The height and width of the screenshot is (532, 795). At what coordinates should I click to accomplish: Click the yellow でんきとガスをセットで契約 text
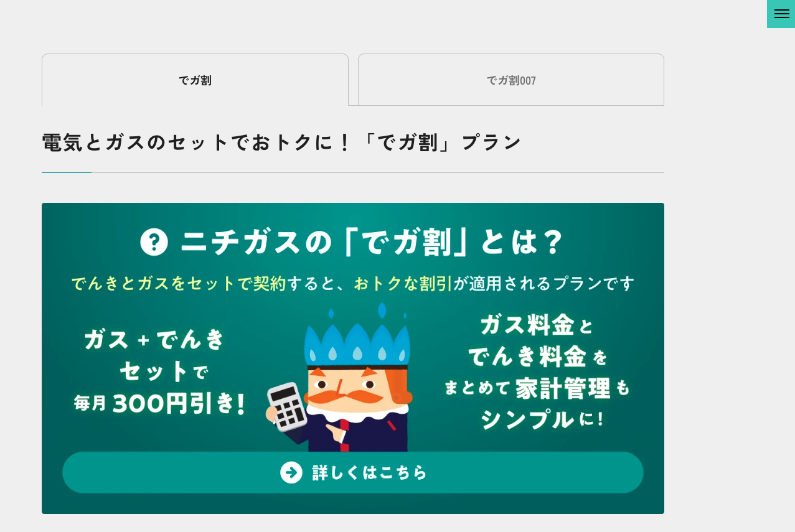pos(179,284)
